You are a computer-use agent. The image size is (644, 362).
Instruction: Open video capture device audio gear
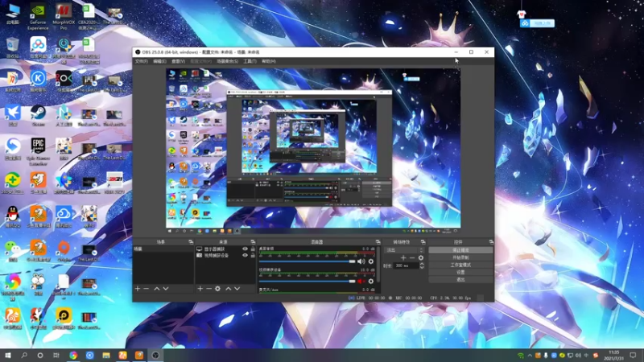[371, 281]
